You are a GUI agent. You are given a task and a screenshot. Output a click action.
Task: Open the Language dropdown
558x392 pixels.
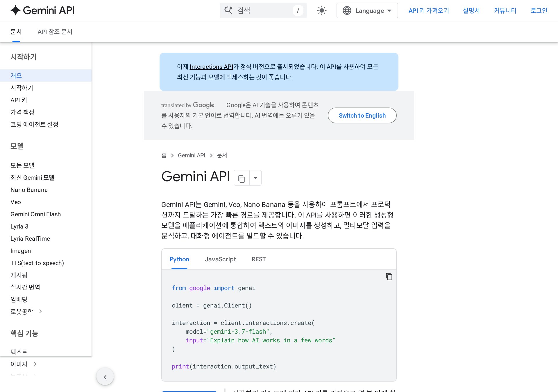click(x=367, y=11)
